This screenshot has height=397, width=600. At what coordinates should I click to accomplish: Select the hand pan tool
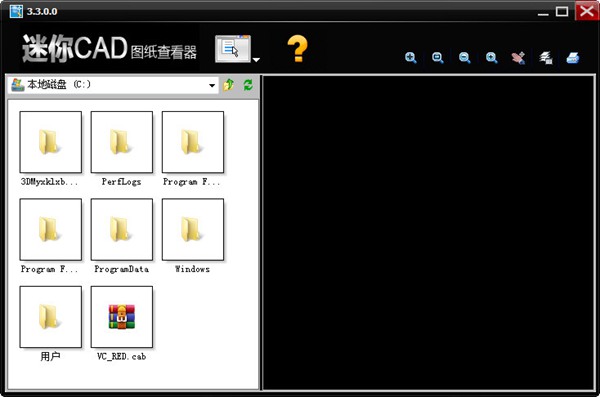click(x=518, y=58)
